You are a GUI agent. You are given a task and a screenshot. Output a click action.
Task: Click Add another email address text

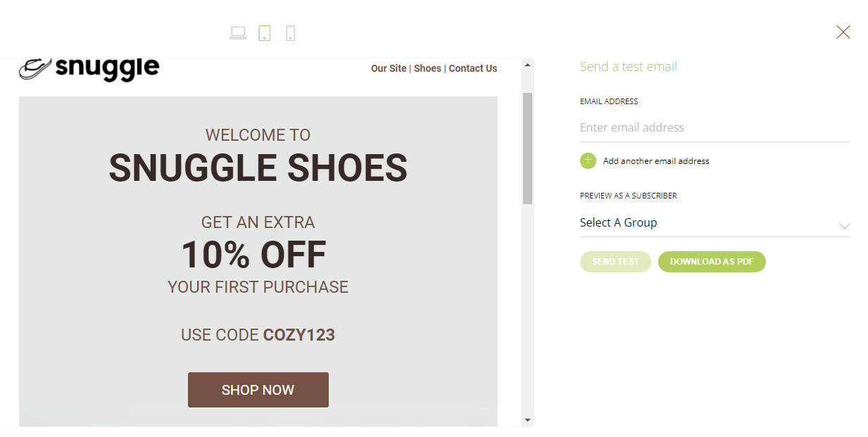655,161
